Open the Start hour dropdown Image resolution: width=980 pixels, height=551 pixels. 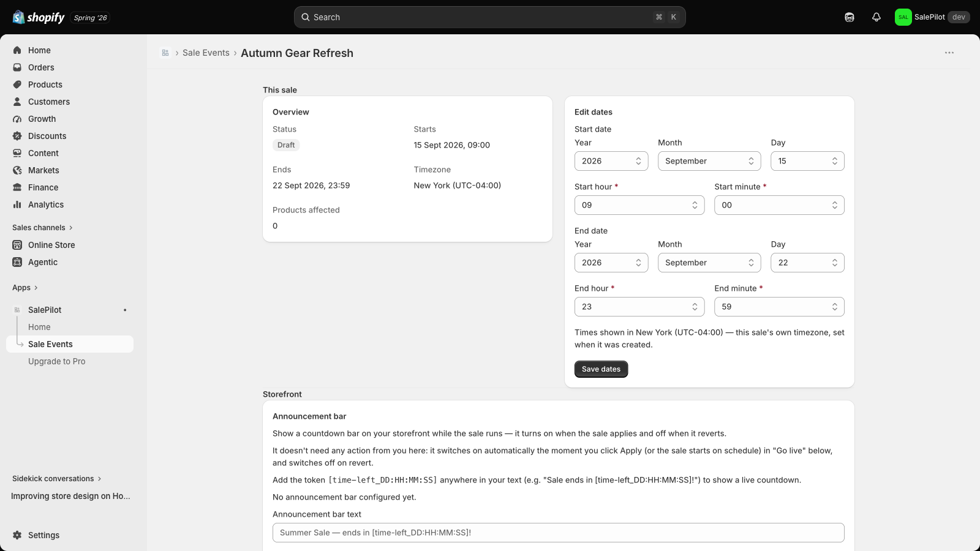[x=639, y=205]
